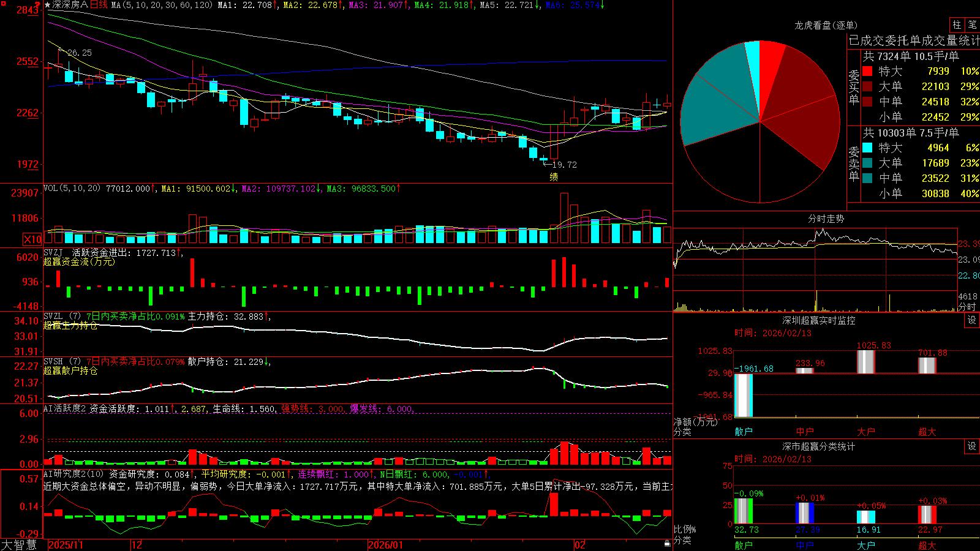Switch 龙虎看盘 to 笔 view
This screenshot has height=551, width=980.
(973, 24)
